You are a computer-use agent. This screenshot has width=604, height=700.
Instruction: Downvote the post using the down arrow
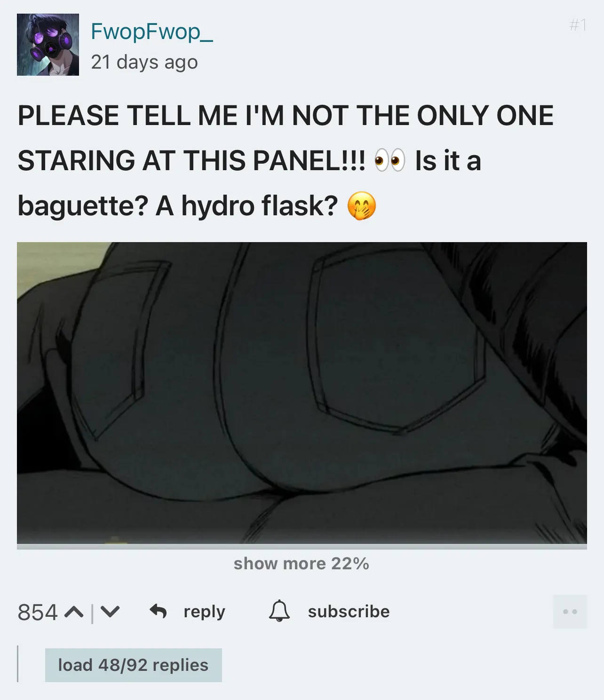click(x=110, y=612)
